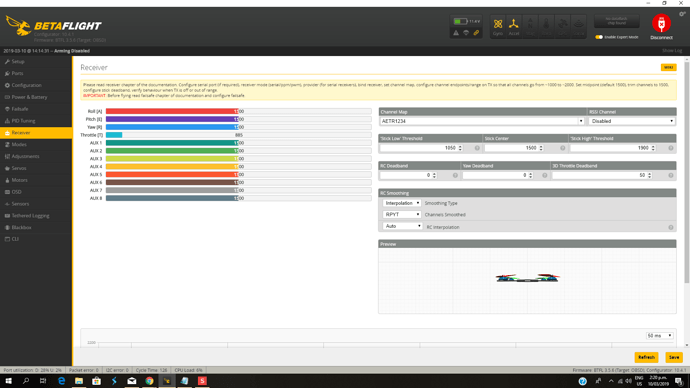690x388 pixels.
Task: Expand the Smoothing Type dropdown
Action: coord(402,203)
